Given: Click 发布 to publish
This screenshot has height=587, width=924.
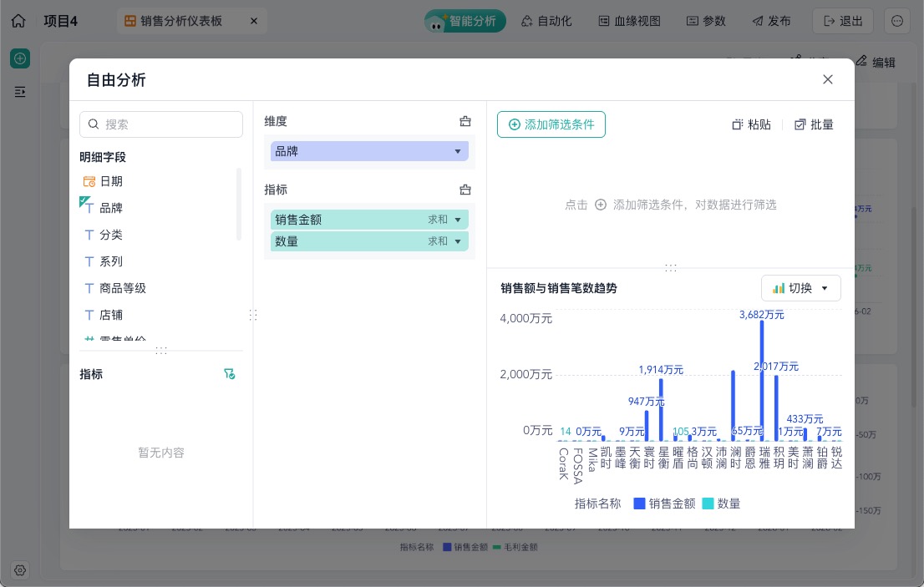Looking at the screenshot, I should pyautogui.click(x=771, y=21).
